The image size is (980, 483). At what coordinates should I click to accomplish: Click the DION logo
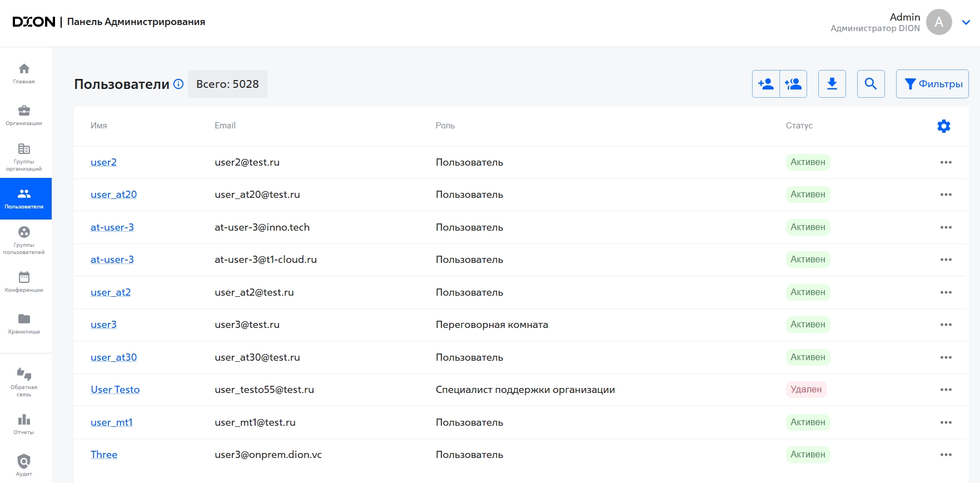pos(34,22)
